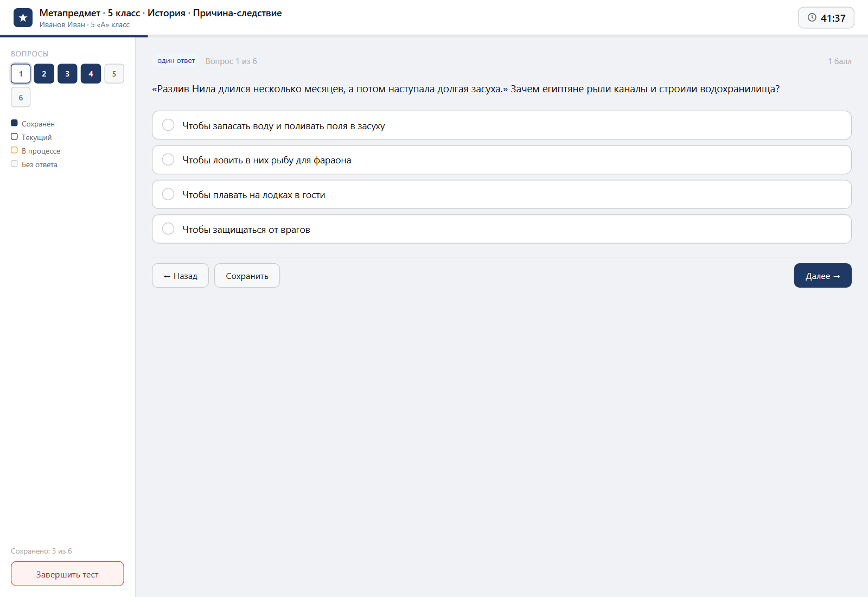
Task: Click the «Без ответа» legend entry
Action: [34, 164]
